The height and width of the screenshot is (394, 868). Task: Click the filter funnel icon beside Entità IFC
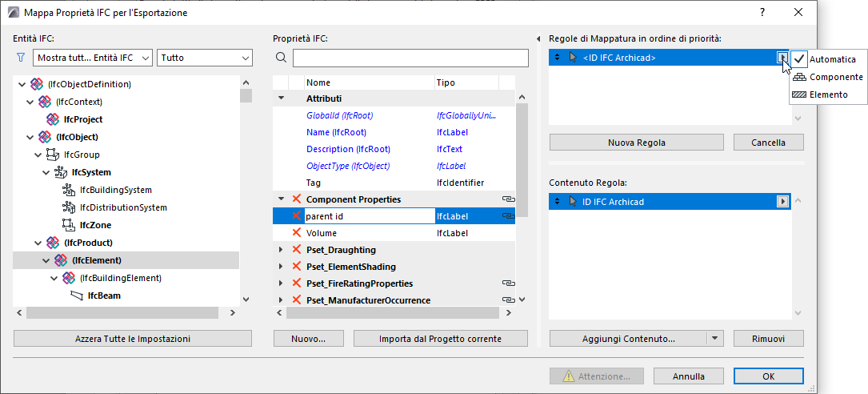[x=21, y=58]
